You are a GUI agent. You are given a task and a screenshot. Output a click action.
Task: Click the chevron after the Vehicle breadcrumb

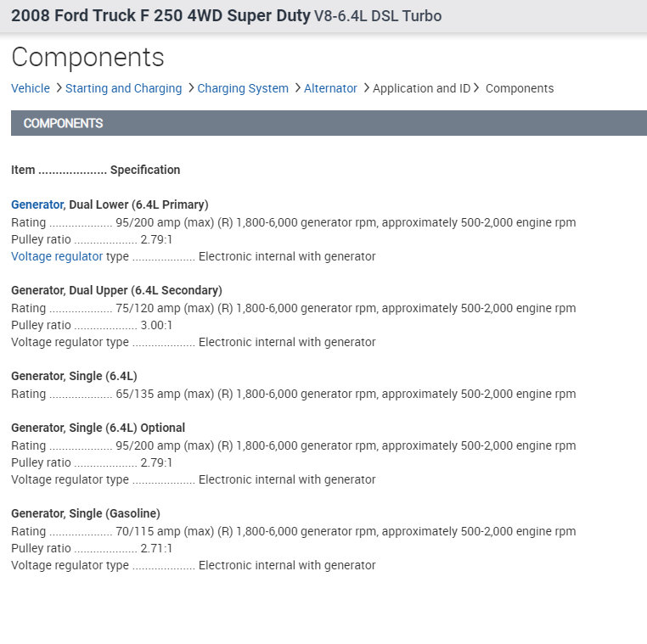[x=58, y=87]
